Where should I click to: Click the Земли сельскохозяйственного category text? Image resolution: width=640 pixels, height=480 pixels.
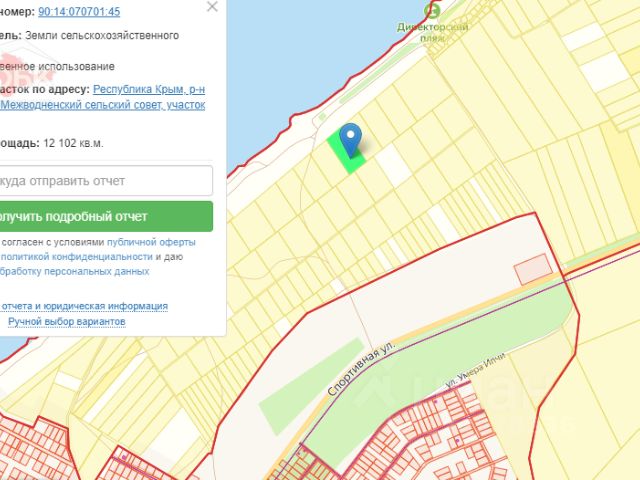pos(102,36)
